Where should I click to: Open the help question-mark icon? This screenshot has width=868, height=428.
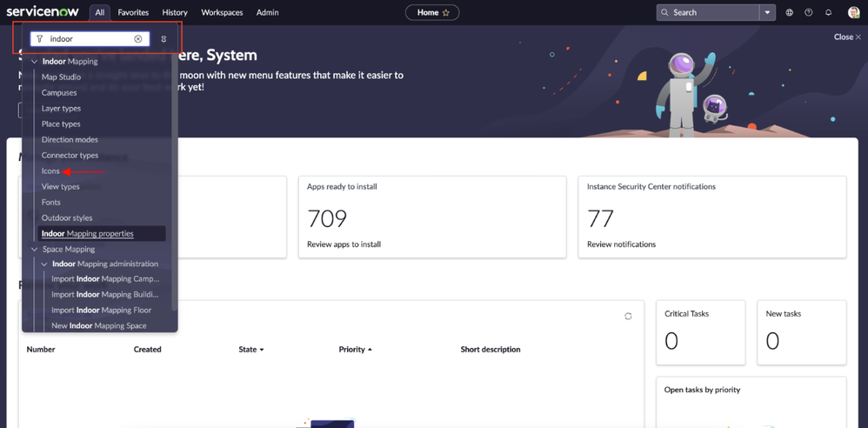tap(809, 12)
